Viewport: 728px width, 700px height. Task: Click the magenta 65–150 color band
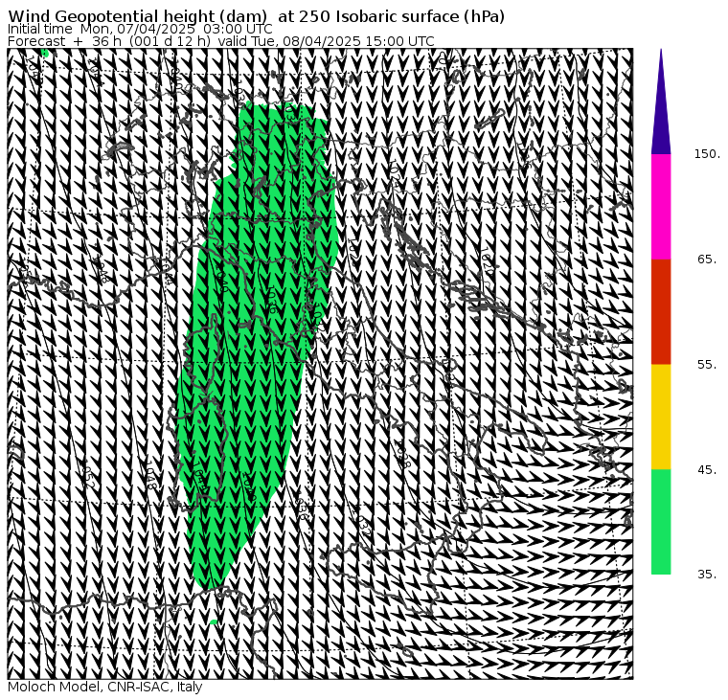pos(661,207)
